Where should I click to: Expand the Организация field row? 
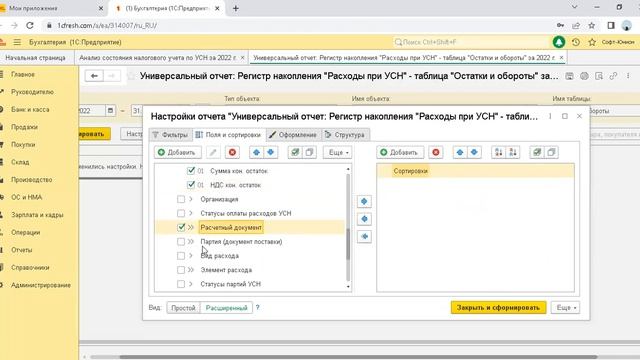tap(191, 199)
